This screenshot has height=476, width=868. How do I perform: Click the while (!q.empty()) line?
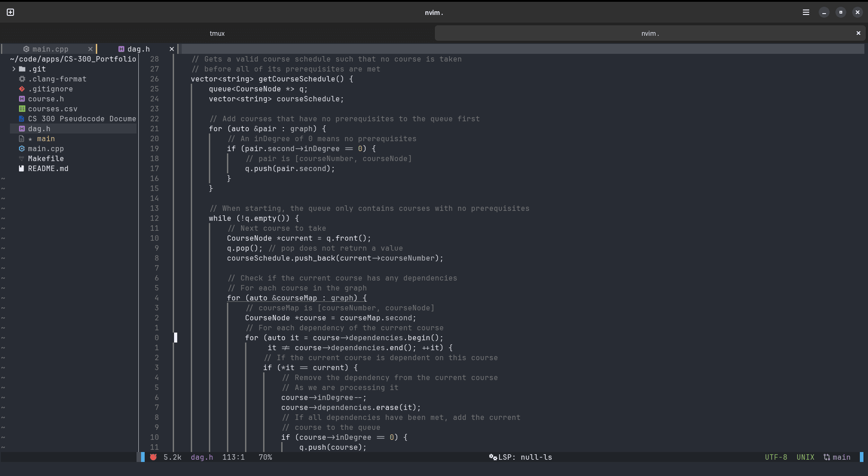[254, 218]
